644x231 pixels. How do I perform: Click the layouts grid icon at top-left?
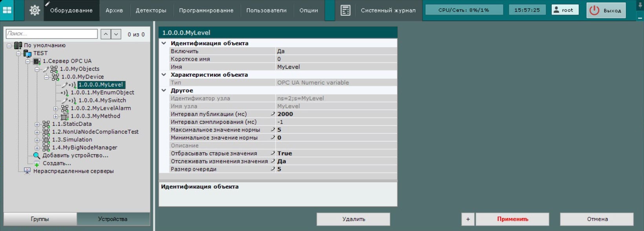7,10
